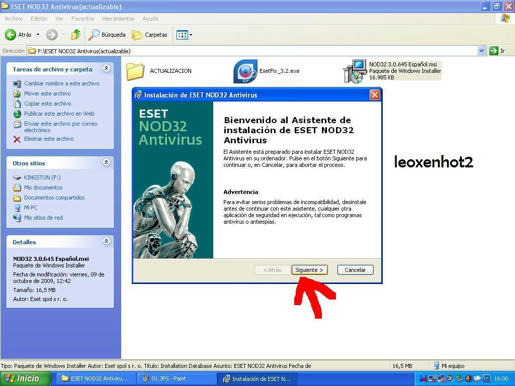
Task: Click the KINGSTON drive icon
Action: pyautogui.click(x=17, y=178)
